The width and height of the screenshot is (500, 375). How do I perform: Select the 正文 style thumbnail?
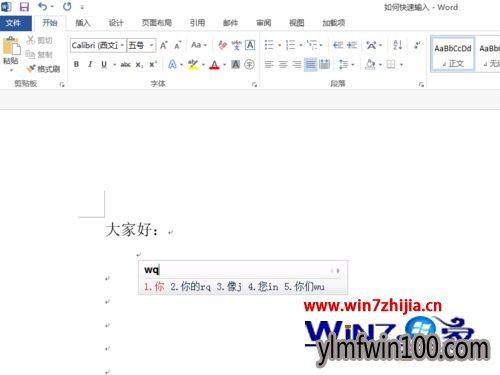[x=452, y=54]
